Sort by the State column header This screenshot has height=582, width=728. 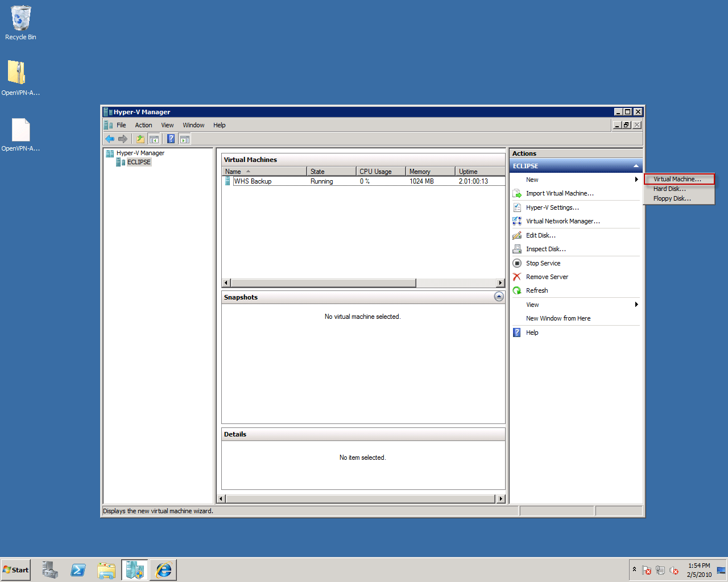[x=332, y=171]
